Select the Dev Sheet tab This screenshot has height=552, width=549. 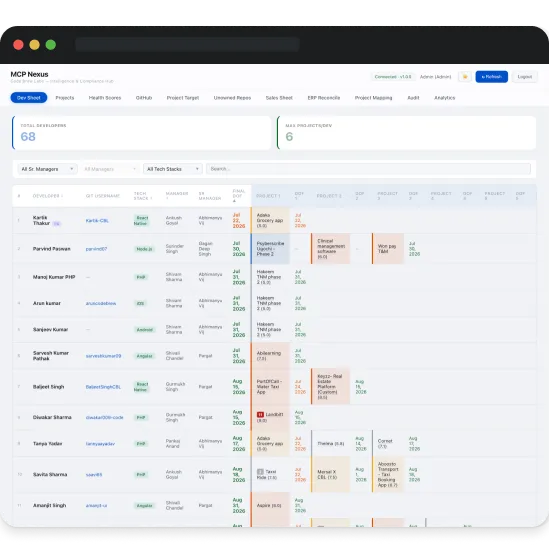click(x=29, y=98)
